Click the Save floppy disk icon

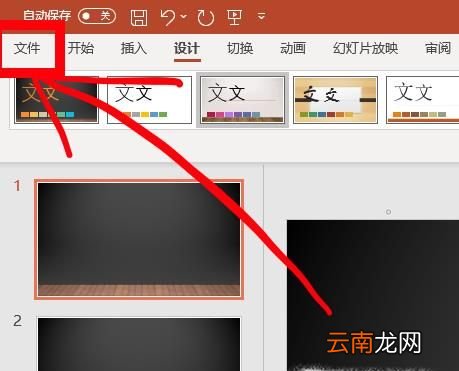139,17
